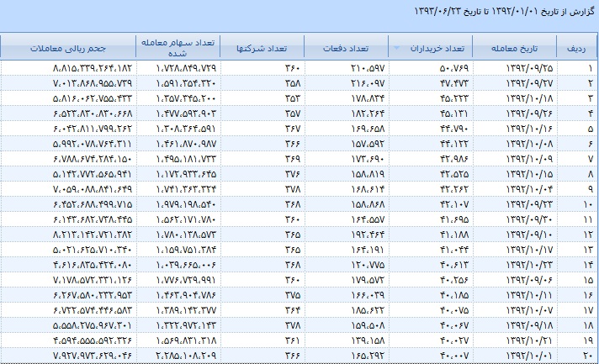Select the date ۱۳۹۲/۰۹/۲۳
Screen dimensions: 599x364
tap(529, 204)
